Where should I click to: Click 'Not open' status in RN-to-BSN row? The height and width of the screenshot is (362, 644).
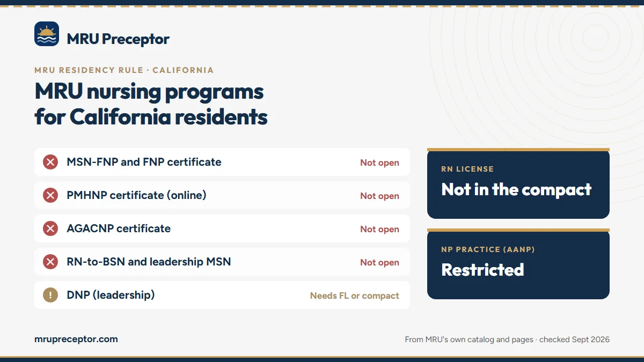tap(379, 263)
